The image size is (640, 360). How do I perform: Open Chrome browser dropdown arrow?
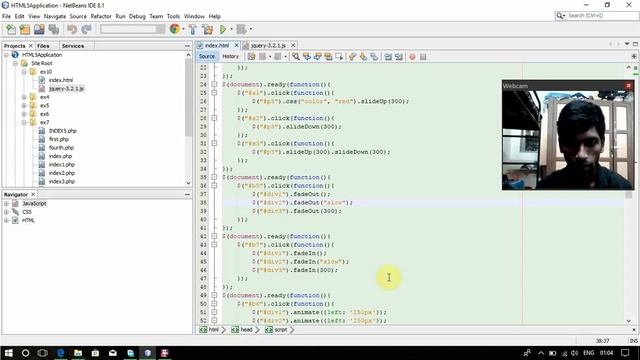183,29
